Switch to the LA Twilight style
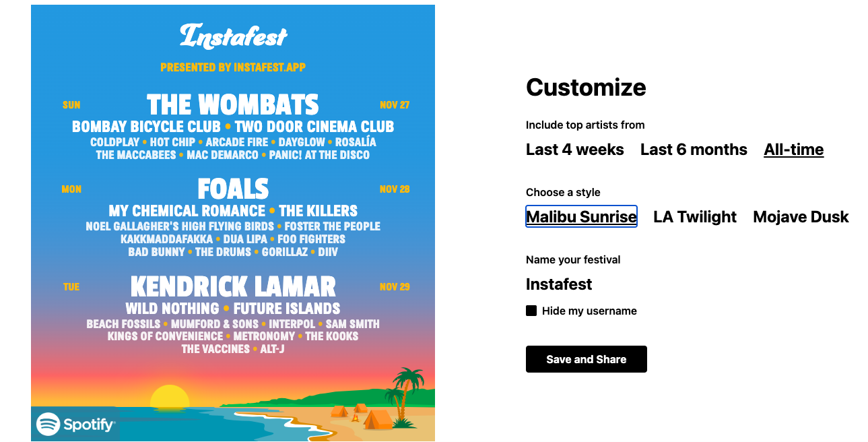This screenshot has width=868, height=442. point(694,217)
